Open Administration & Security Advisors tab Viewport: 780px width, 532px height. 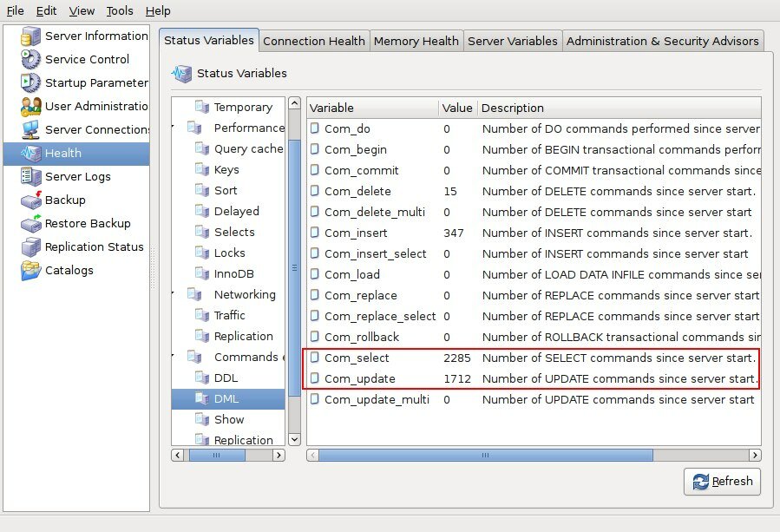click(663, 41)
